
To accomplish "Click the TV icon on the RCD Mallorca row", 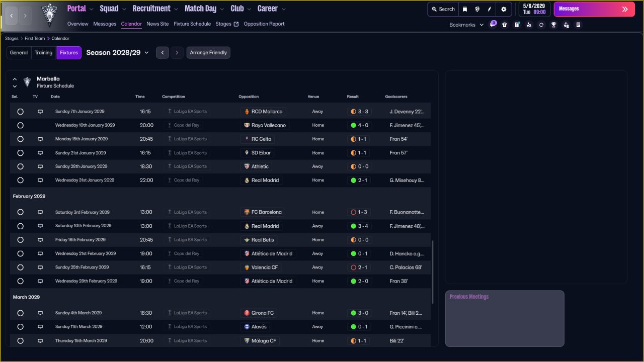I will [x=40, y=112].
